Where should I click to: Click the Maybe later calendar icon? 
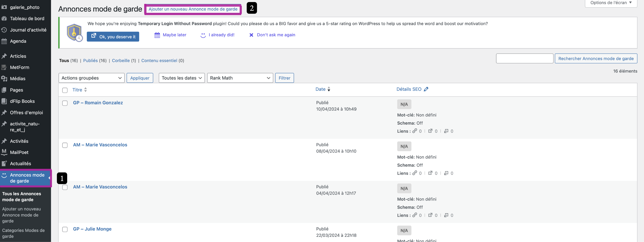coord(157,35)
